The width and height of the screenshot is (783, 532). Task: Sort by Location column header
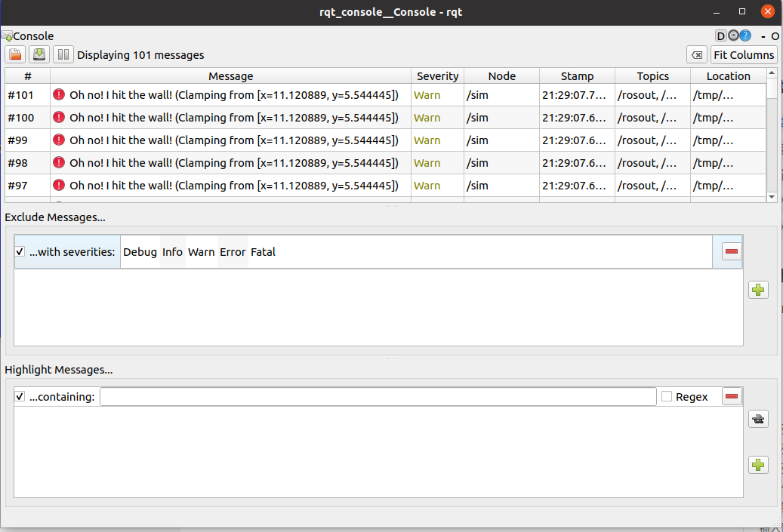click(x=728, y=76)
